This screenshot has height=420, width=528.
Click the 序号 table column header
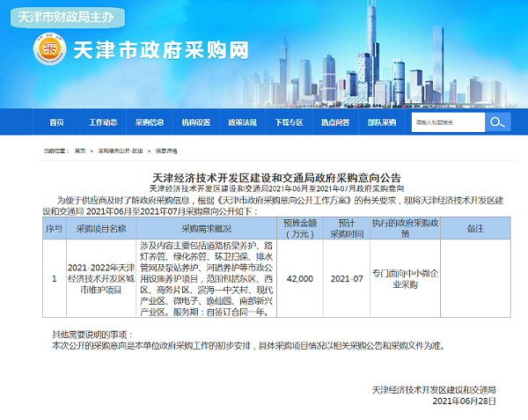coord(55,229)
